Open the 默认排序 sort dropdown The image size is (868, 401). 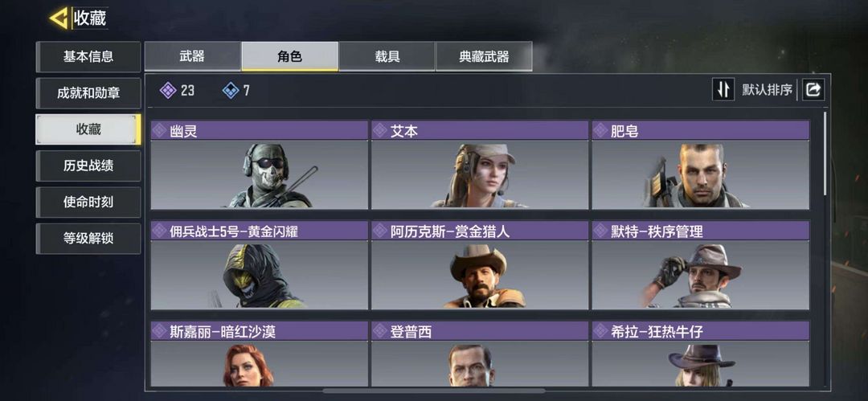click(x=768, y=90)
